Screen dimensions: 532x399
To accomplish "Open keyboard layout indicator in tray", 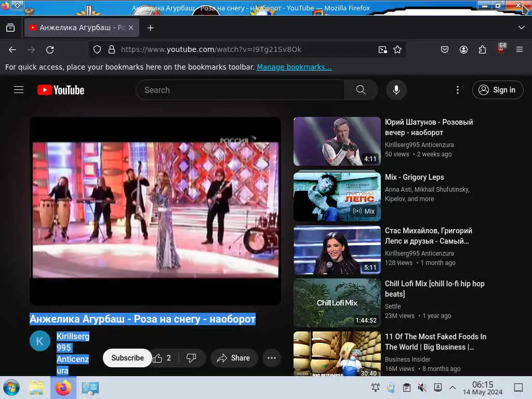I will tap(437, 388).
